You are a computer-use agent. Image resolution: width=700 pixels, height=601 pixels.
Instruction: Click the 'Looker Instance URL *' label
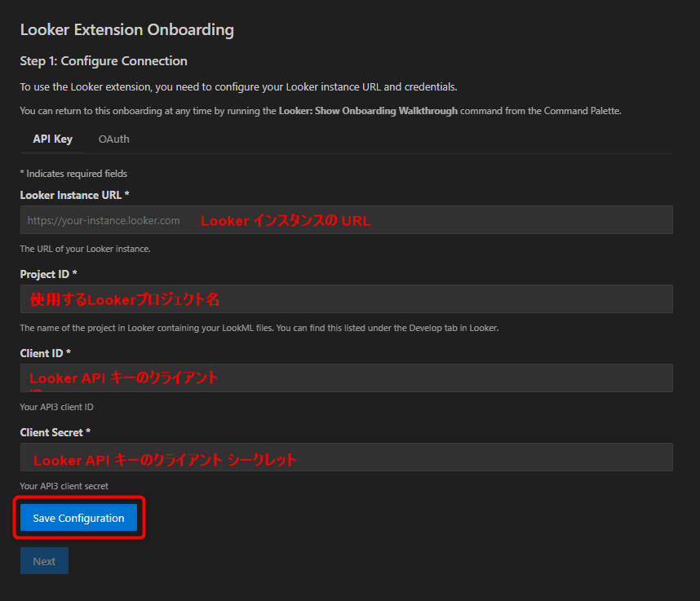[74, 195]
